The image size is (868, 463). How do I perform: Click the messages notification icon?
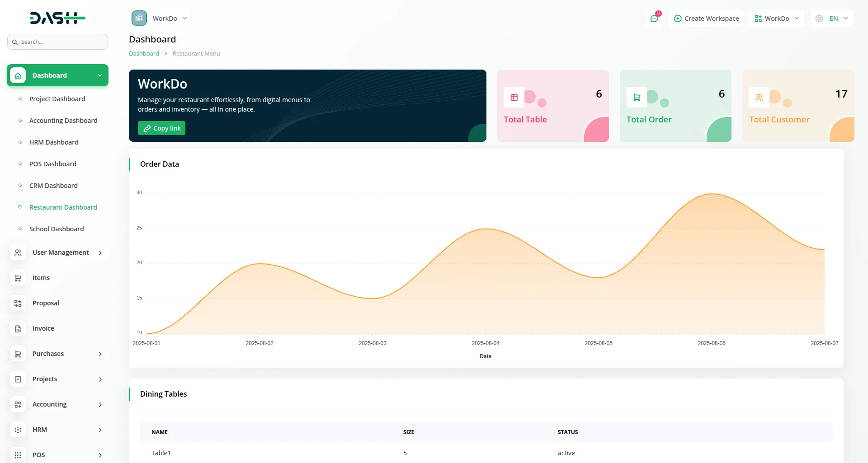[654, 18]
